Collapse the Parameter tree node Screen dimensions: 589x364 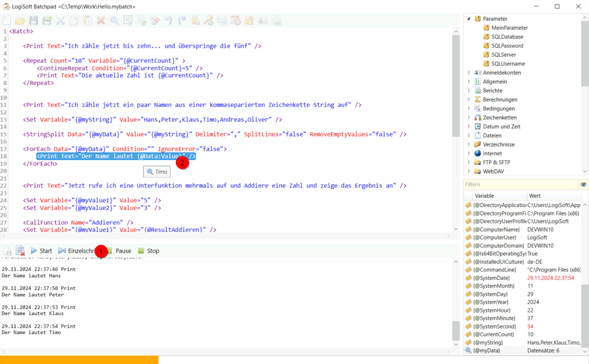click(469, 19)
